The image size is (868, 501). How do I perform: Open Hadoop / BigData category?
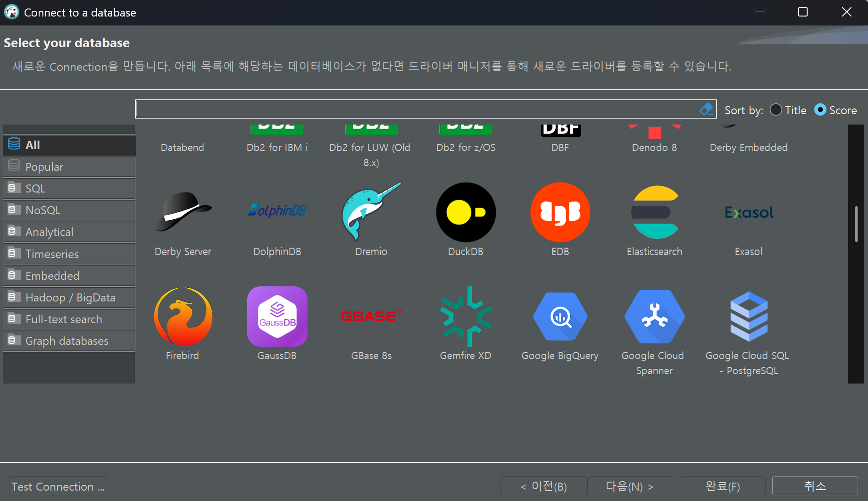point(69,298)
